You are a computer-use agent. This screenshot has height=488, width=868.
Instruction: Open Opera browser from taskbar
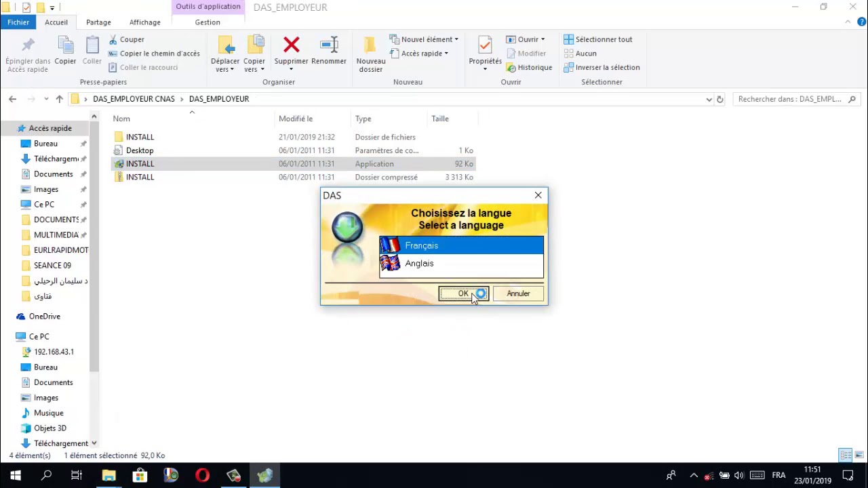(202, 475)
